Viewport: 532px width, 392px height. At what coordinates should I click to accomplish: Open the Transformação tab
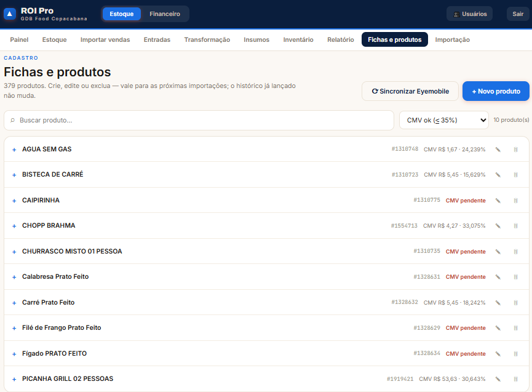click(207, 40)
